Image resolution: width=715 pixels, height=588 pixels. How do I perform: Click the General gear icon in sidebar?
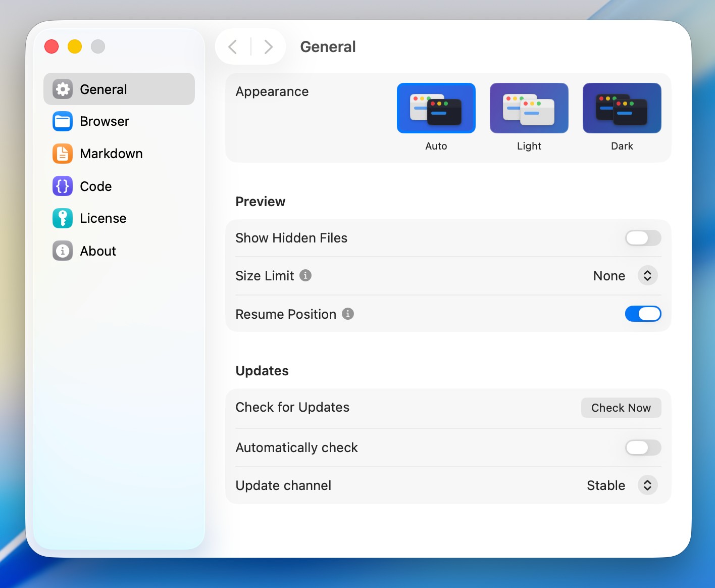(x=63, y=89)
